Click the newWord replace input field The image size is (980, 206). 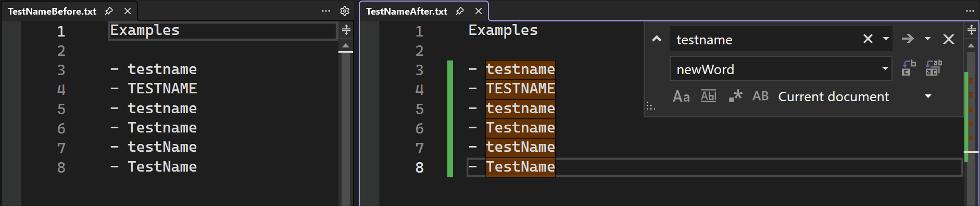point(775,69)
